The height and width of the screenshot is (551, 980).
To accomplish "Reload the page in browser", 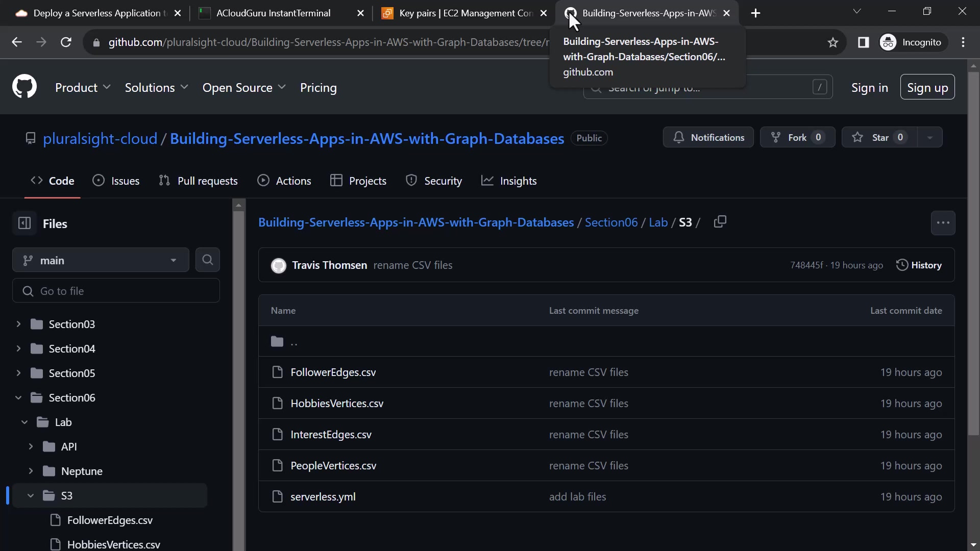I will click(x=66, y=42).
